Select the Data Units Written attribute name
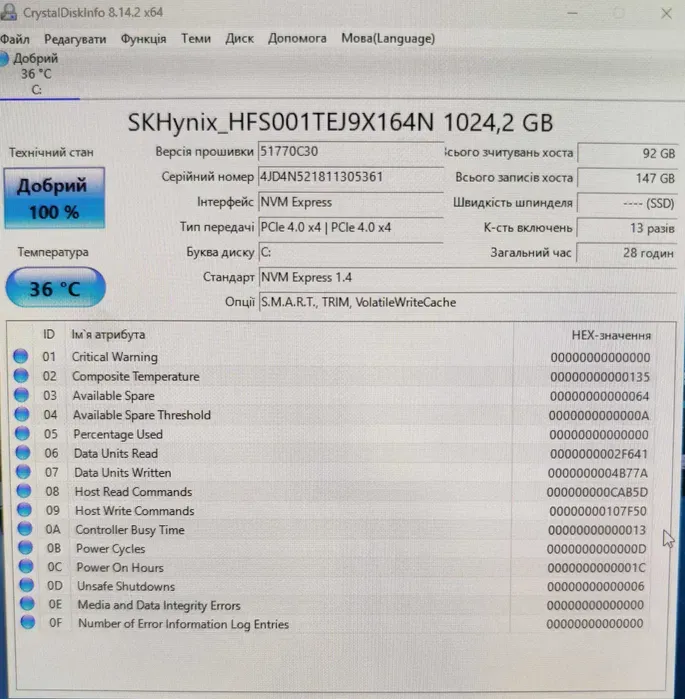Screen dimensions: 685x699 pyautogui.click(x=123, y=473)
